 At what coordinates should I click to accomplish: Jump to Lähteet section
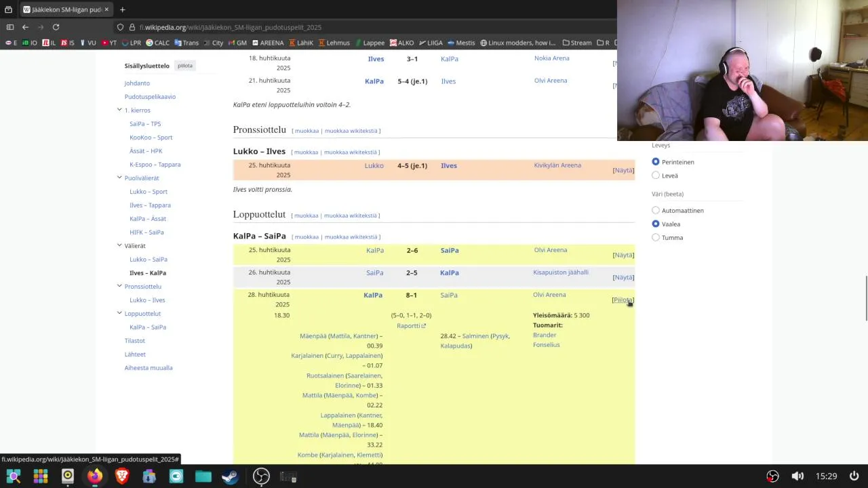click(x=135, y=354)
